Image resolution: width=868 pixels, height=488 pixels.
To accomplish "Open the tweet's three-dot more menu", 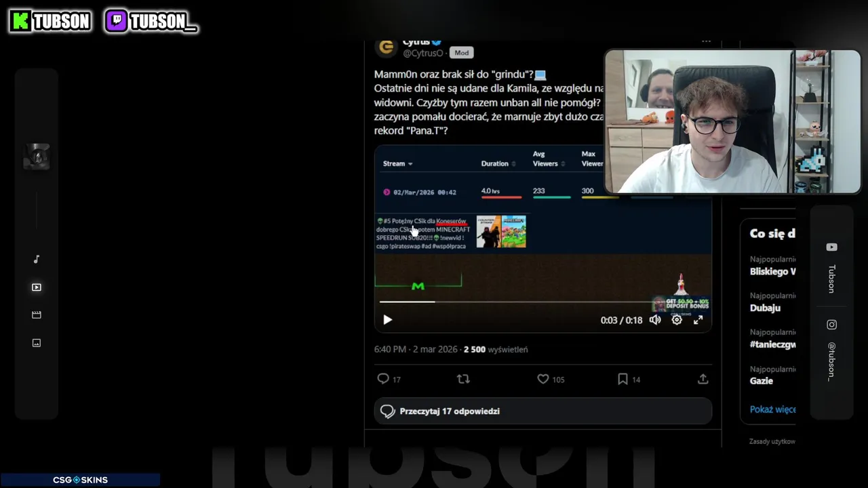I will (x=706, y=42).
